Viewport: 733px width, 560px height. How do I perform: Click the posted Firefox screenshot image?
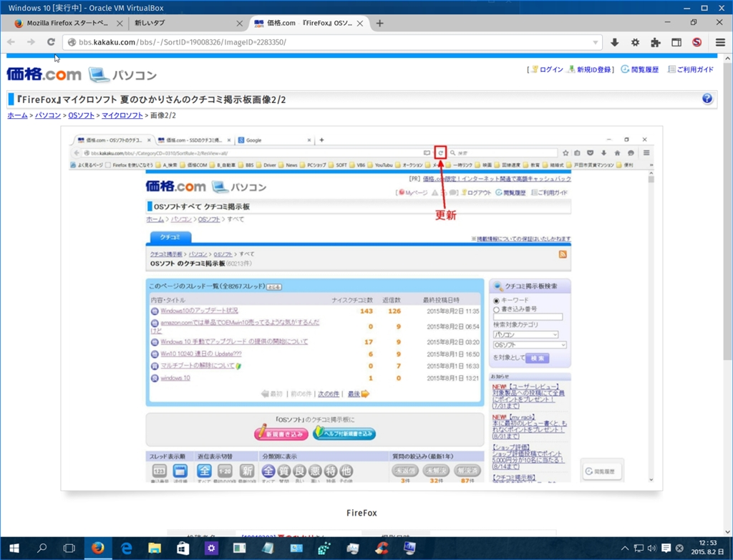tap(361, 309)
